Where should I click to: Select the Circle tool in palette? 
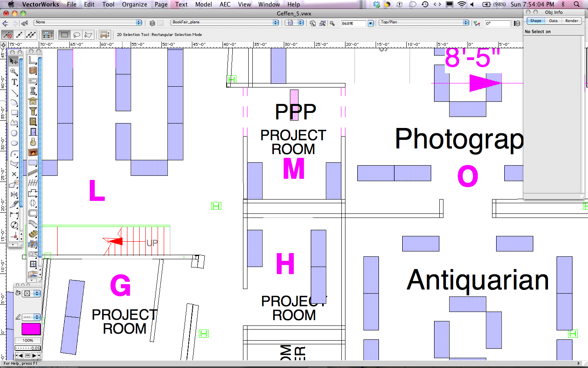click(14, 133)
